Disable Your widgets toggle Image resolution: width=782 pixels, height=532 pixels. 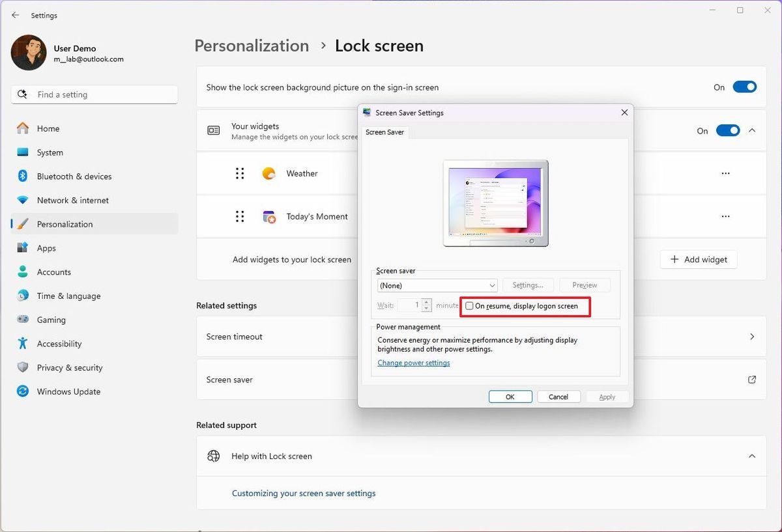[x=727, y=130]
